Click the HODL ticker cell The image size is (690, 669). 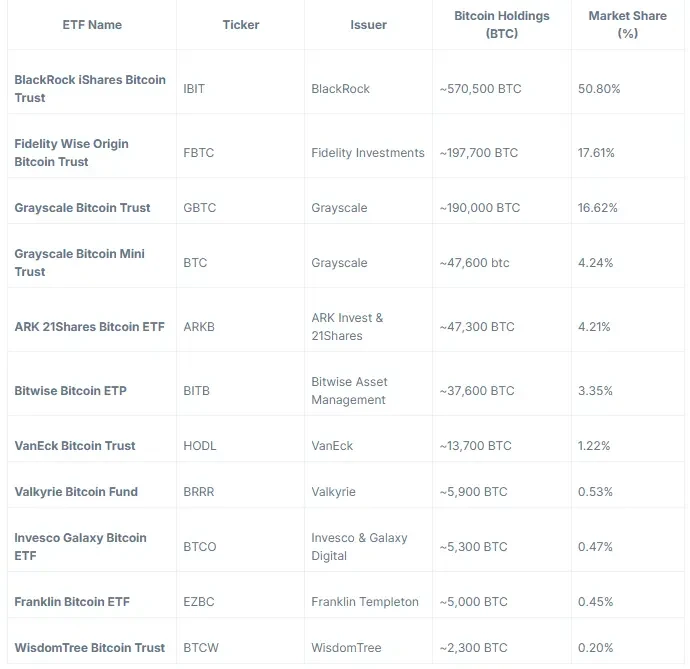pos(200,446)
